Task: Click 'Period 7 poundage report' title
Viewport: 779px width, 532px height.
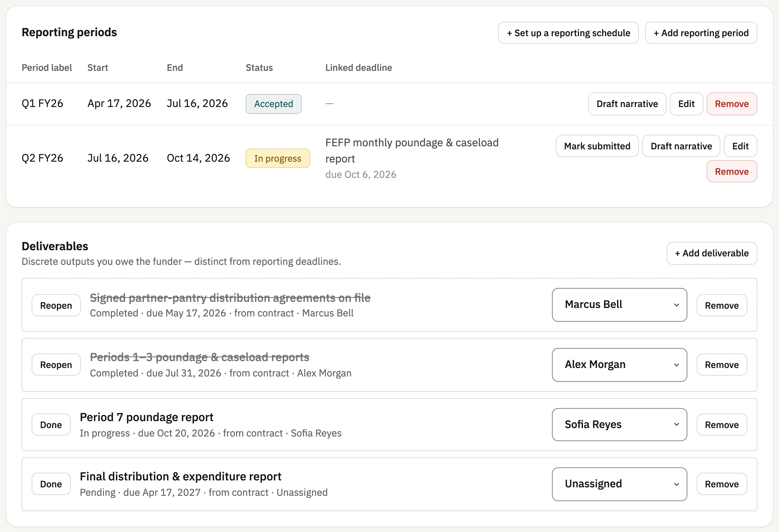Action: [x=147, y=417]
